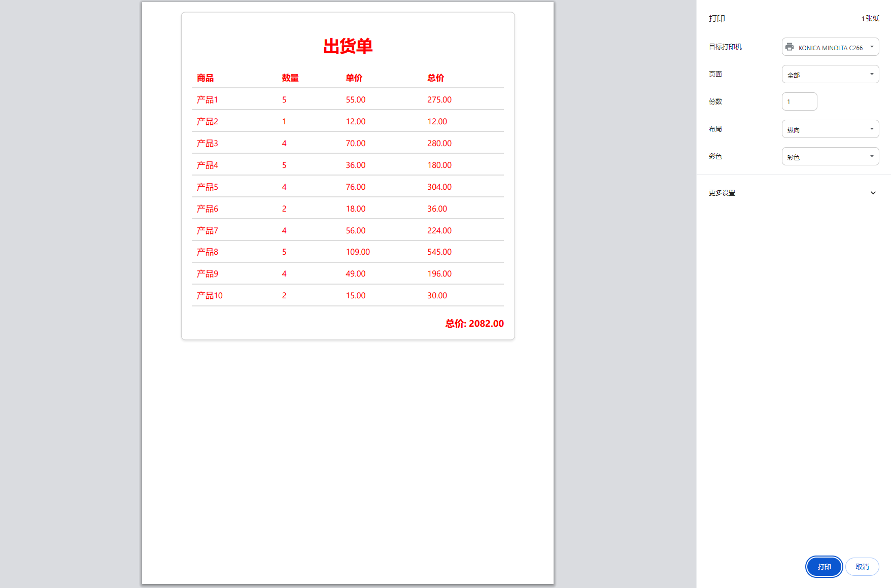The width and height of the screenshot is (891, 588).
Task: Click the 280.00 total cell
Action: pos(439,143)
